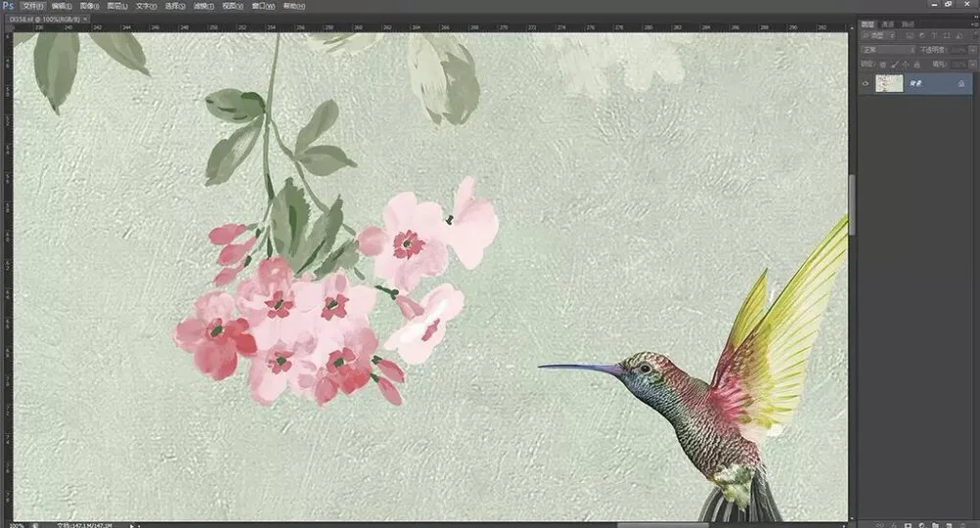Open the 视图 (View) menu

point(232,6)
